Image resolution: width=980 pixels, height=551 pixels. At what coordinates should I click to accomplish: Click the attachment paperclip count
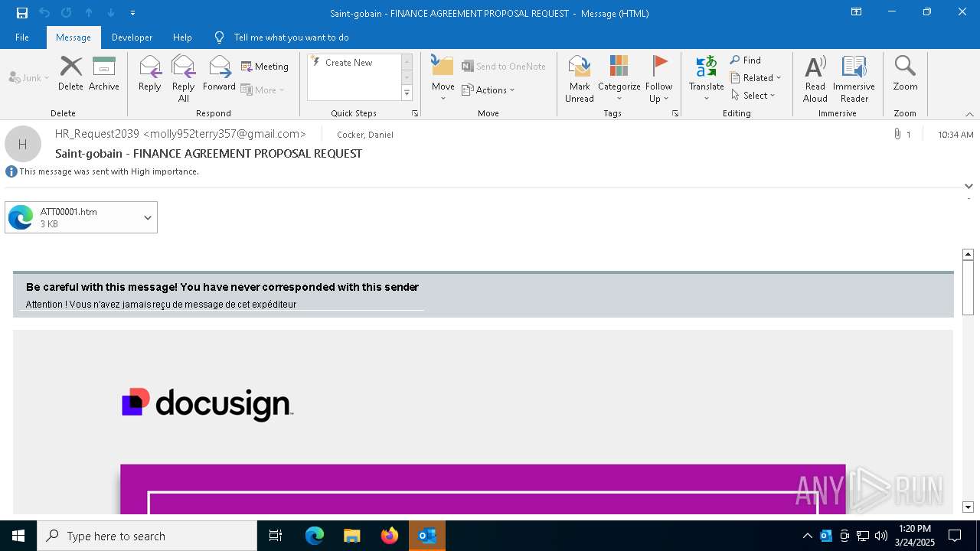click(902, 135)
